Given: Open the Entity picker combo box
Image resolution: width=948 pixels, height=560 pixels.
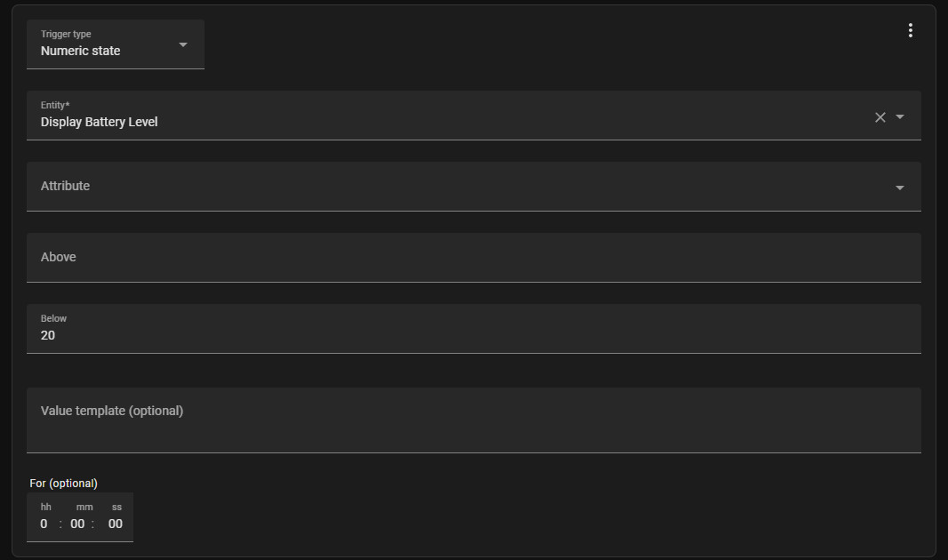Looking at the screenshot, I should pyautogui.click(x=445, y=116).
